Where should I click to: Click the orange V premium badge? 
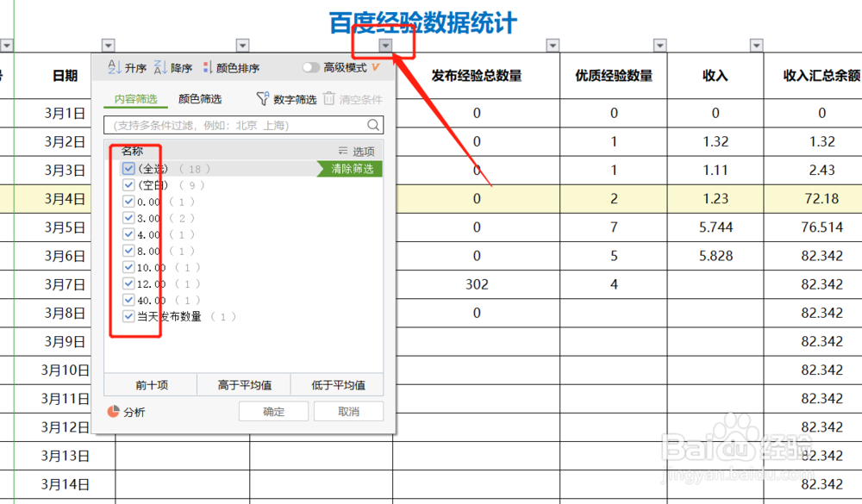376,67
